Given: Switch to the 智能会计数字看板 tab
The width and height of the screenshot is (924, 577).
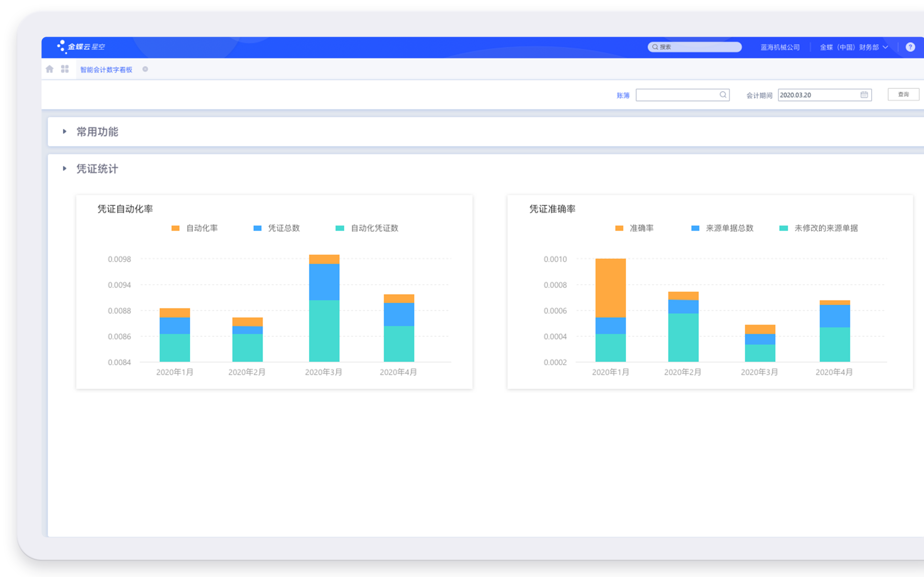Looking at the screenshot, I should [x=106, y=70].
